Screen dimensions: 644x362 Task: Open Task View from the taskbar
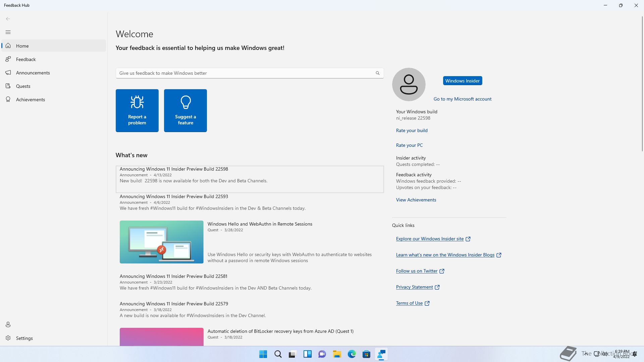click(x=293, y=354)
